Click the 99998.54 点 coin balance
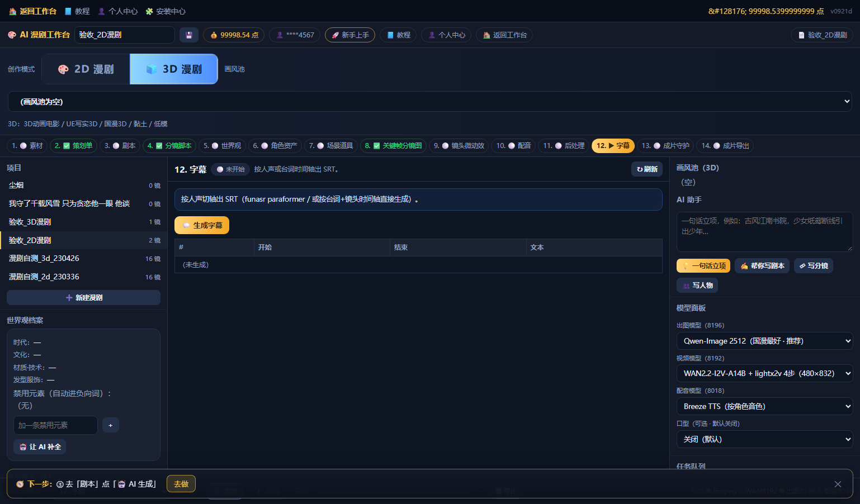This screenshot has height=504, width=860. pyautogui.click(x=234, y=35)
